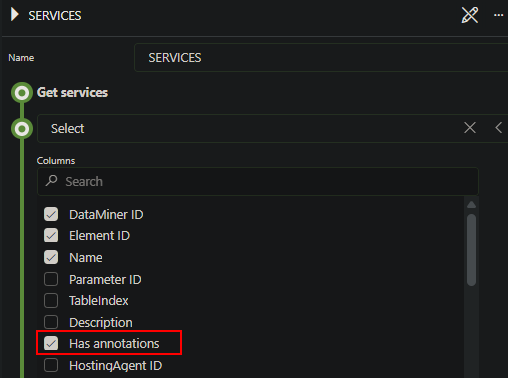Enable the Parameter ID column
The image size is (508, 378).
(51, 279)
